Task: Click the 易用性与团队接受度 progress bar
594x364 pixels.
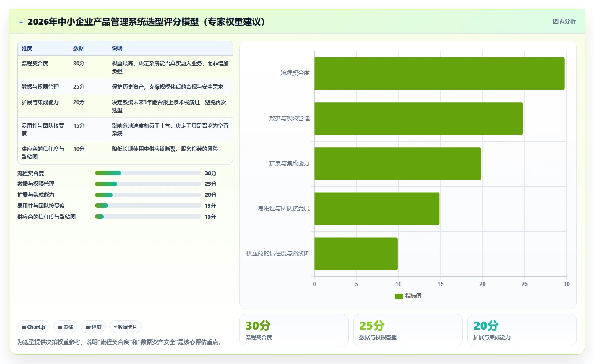Action: pyautogui.click(x=148, y=206)
